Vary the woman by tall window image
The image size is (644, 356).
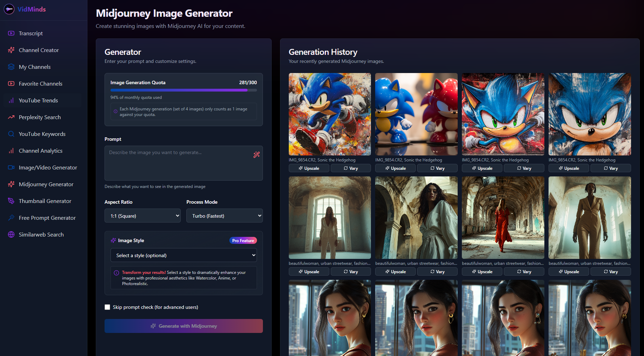pos(351,272)
